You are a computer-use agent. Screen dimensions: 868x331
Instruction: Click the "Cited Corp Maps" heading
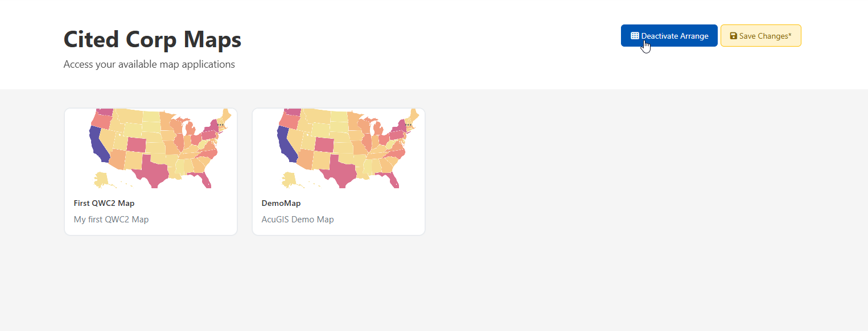(152, 40)
